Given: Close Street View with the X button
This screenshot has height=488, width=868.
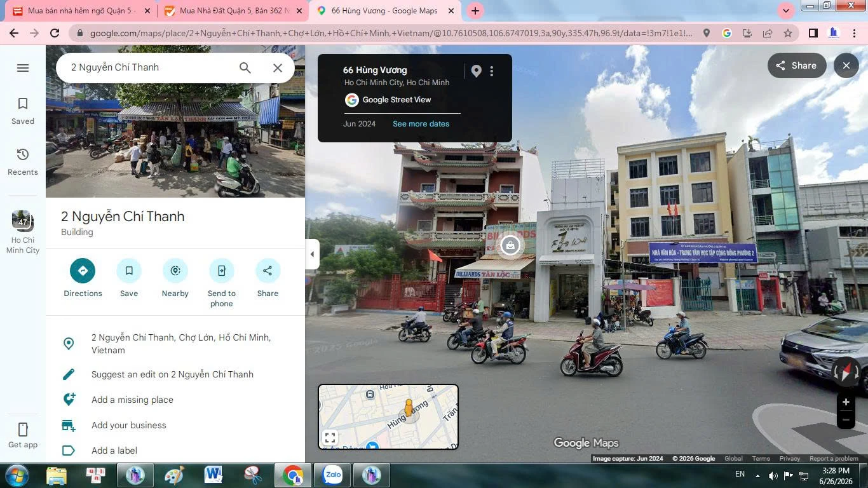Looking at the screenshot, I should [846, 65].
